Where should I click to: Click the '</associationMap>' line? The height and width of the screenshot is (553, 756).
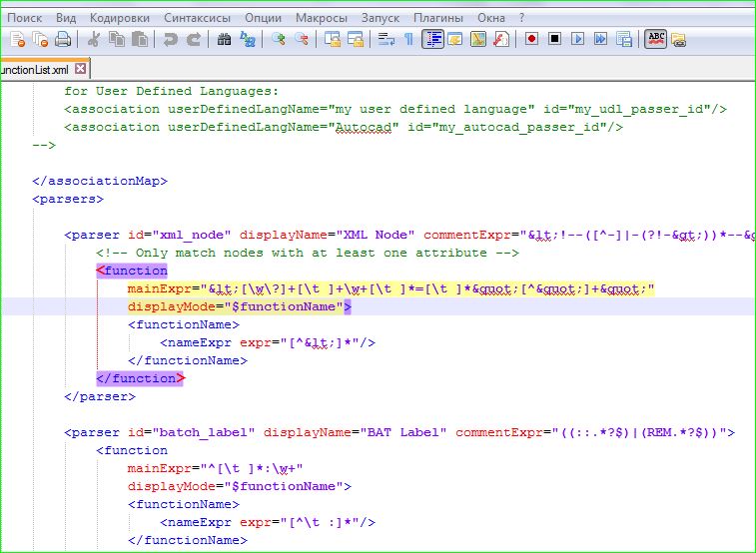click(x=100, y=181)
